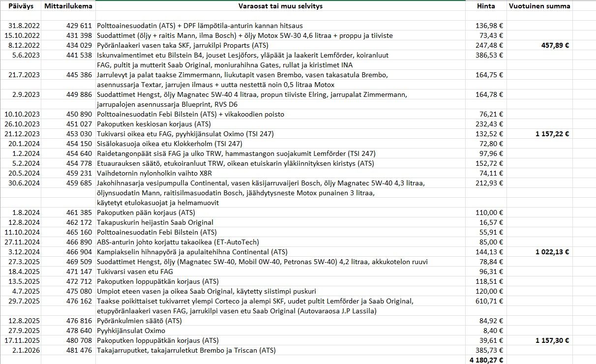
Task: Click the date cell 31.8.2022
Action: 21,26
